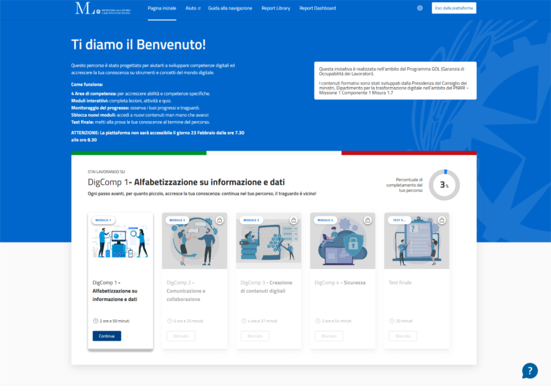Click the 6 ore e 25 minuti duration
Image resolution: width=551 pixels, height=392 pixels.
pos(188,321)
